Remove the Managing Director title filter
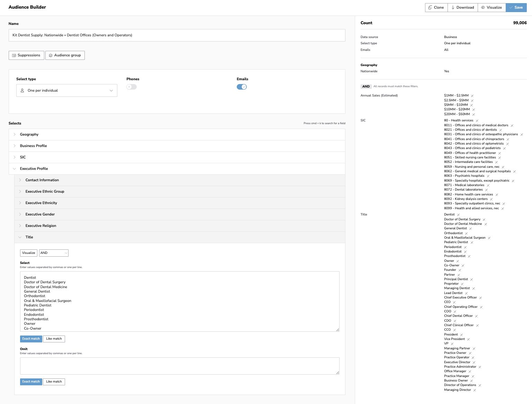 (x=475, y=390)
